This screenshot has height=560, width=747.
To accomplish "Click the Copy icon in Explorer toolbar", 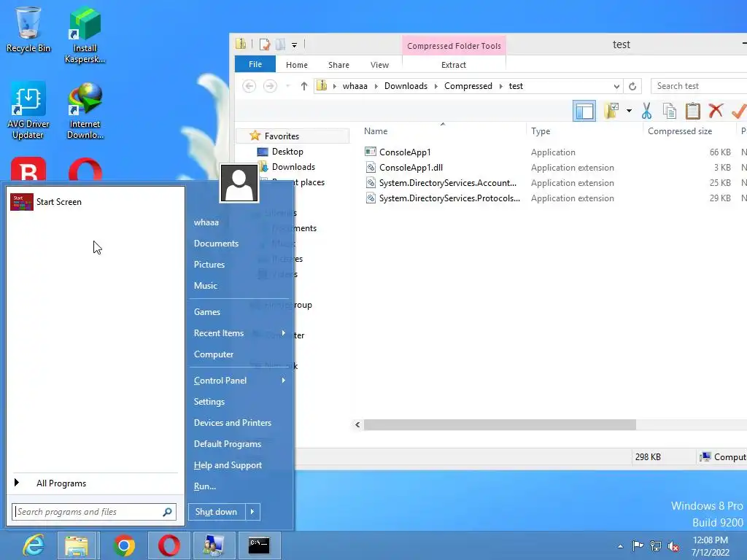I will [670, 111].
